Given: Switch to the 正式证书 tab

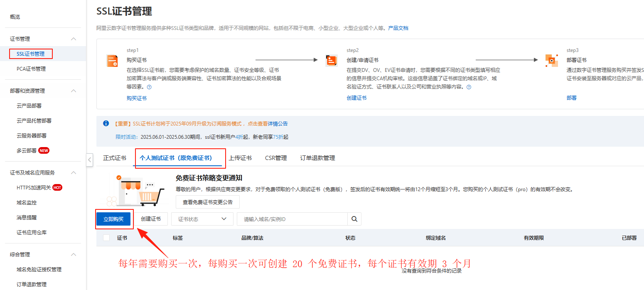Looking at the screenshot, I should [115, 158].
